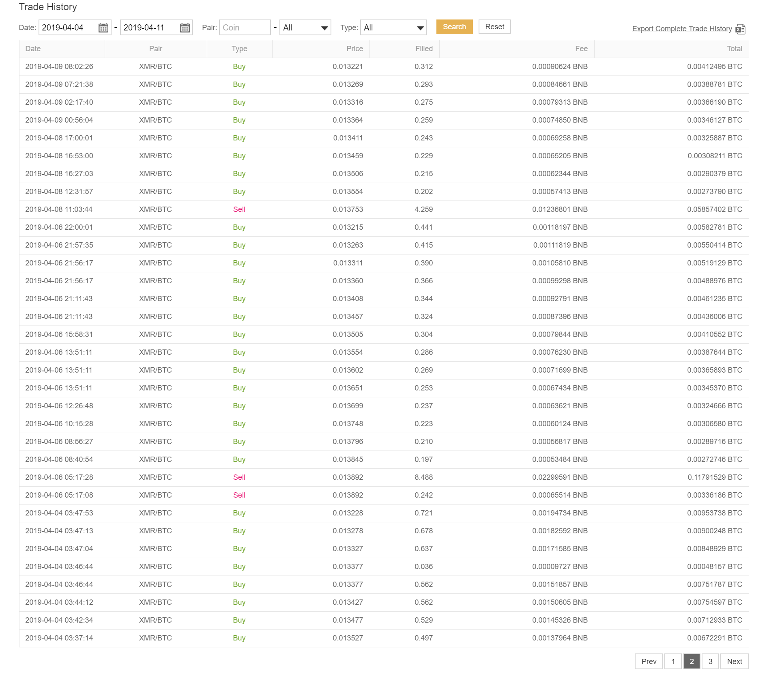Select date 2019-04-06 15:58:31
This screenshot has width=784, height=677.
coord(59,334)
